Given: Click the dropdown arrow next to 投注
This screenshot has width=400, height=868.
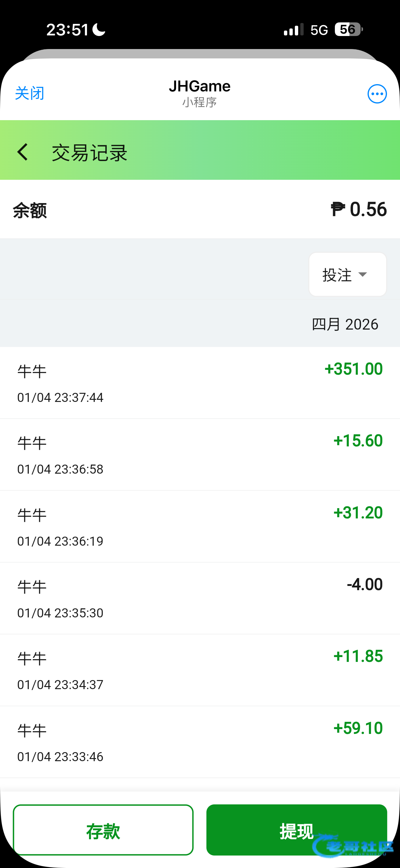Looking at the screenshot, I should tap(362, 274).
